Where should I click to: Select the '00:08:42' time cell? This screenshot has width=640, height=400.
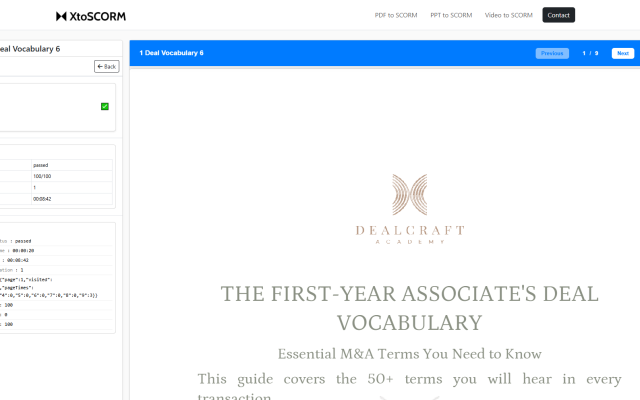(72, 199)
